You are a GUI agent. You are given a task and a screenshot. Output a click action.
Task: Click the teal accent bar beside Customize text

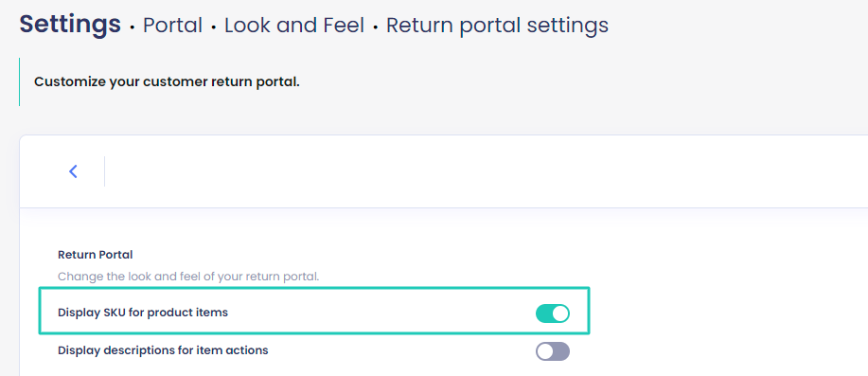pyautogui.click(x=19, y=82)
